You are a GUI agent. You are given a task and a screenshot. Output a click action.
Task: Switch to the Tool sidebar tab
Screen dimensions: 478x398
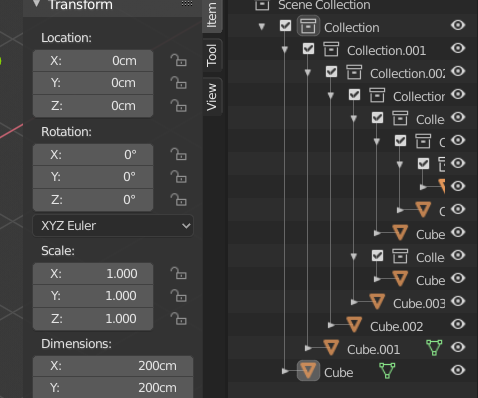(x=212, y=55)
